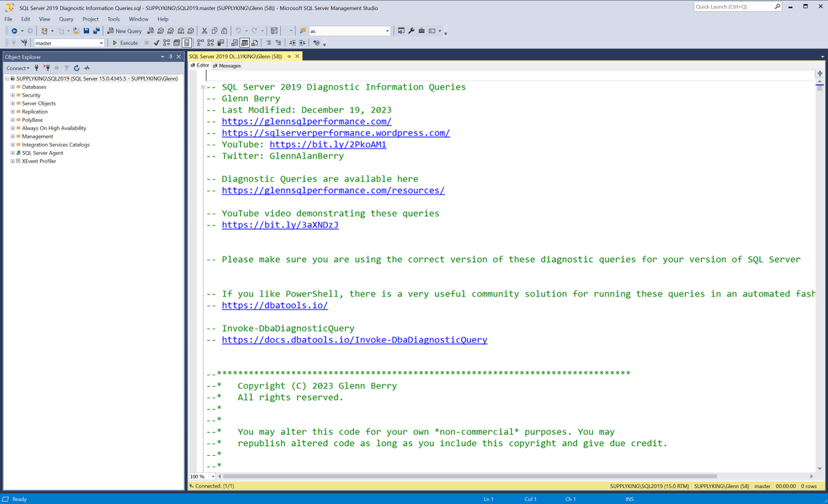
Task: Toggle Include Actual Execution Plan
Action: click(x=200, y=43)
